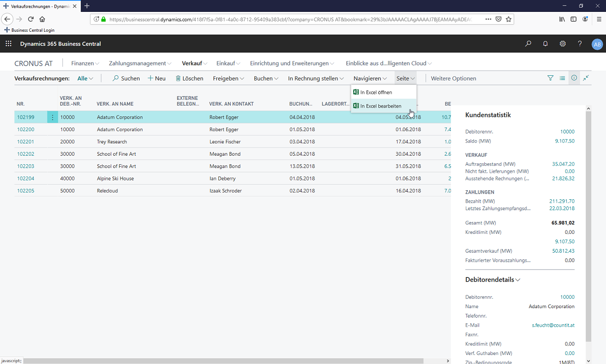Sort by Nr. column header

[x=20, y=104]
